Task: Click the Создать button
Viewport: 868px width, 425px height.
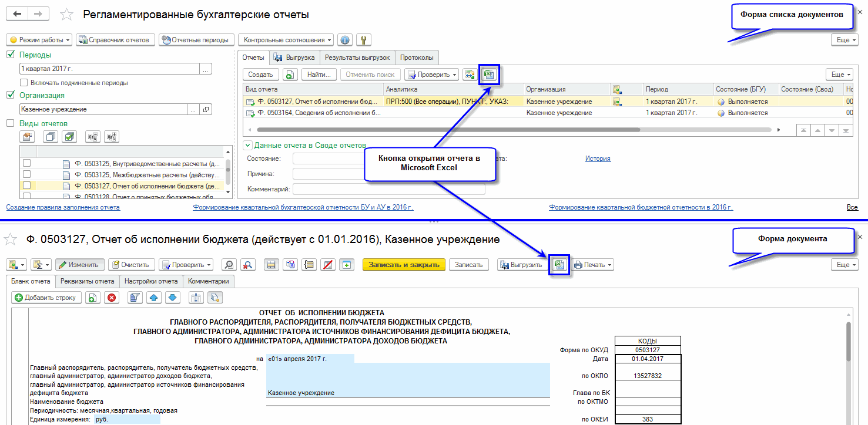Action: (260, 75)
